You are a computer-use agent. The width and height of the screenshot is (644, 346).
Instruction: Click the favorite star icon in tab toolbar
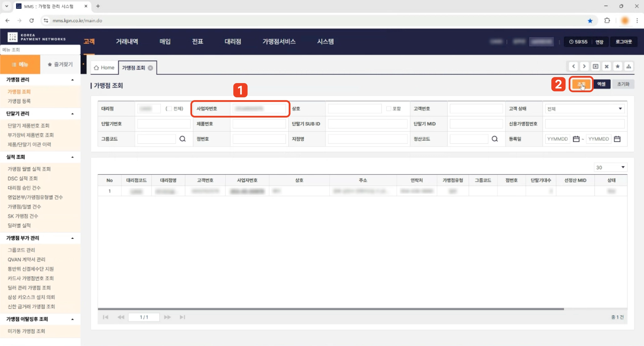point(618,66)
